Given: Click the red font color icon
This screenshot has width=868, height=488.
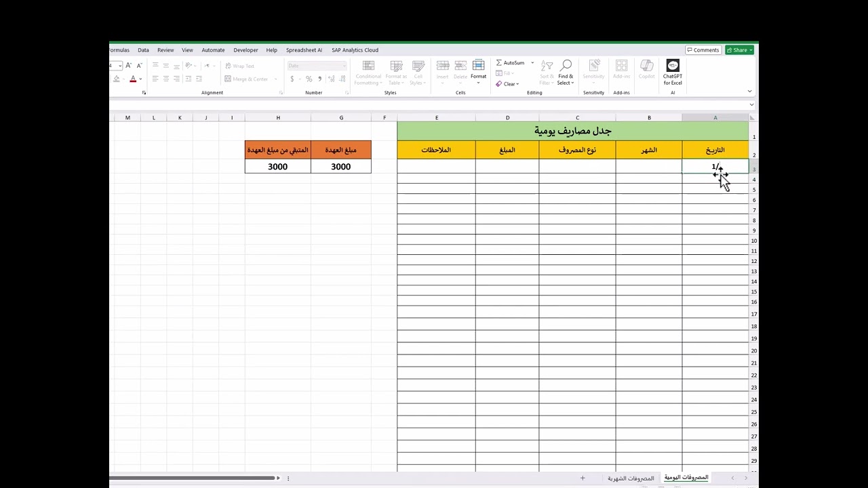Looking at the screenshot, I should [x=133, y=79].
